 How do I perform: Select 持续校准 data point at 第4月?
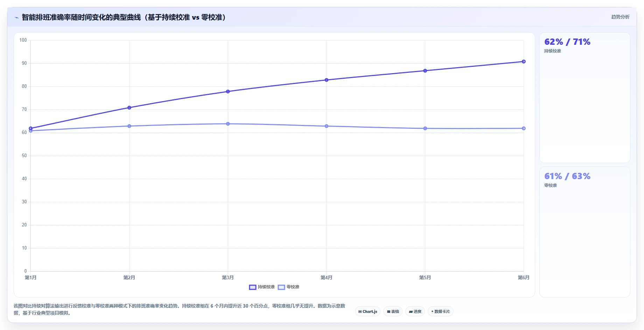coord(327,80)
